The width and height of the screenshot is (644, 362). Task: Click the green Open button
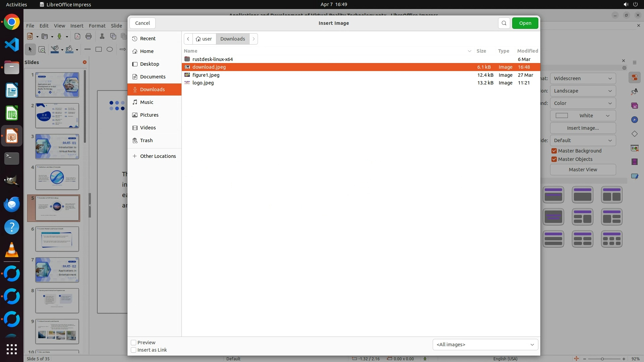click(525, 23)
